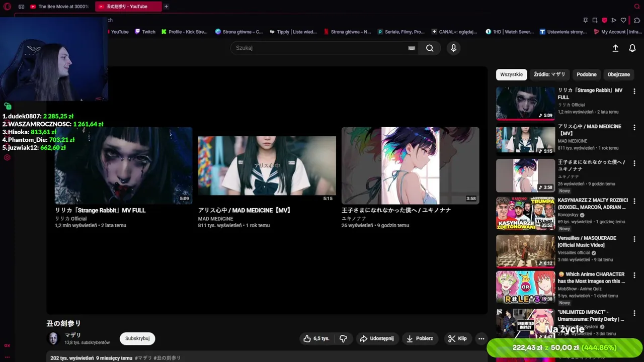Click the Klip scissors button
Viewport: 644px width, 362px height.
tap(457, 338)
